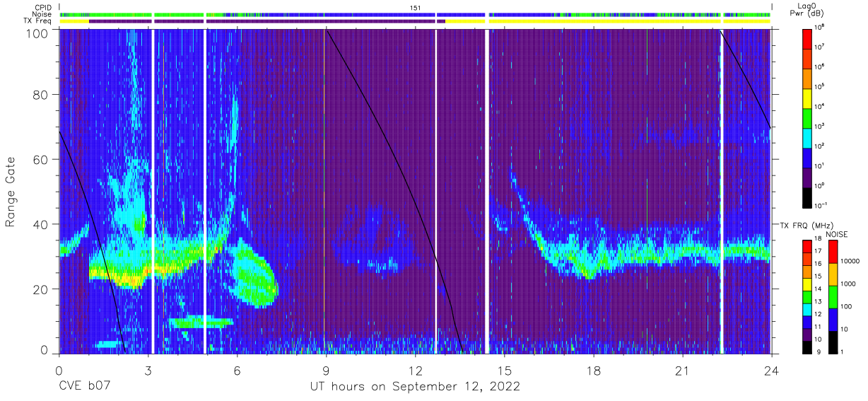Click CPID value 151 at top
The width and height of the screenshot is (868, 401).
pyautogui.click(x=416, y=7)
